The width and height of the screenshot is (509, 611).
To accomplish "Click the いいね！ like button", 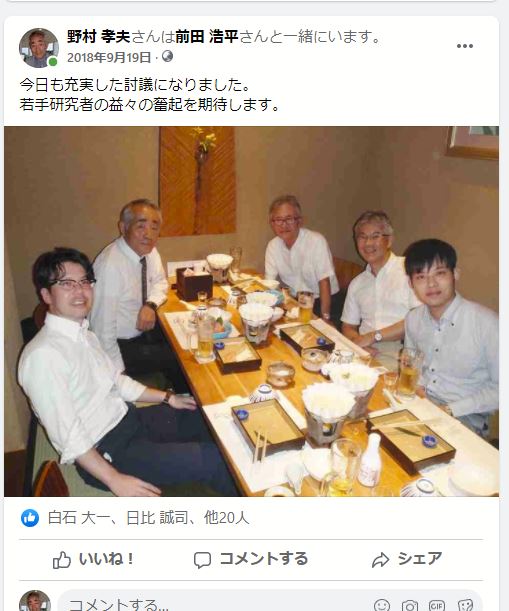I will coord(94,560).
